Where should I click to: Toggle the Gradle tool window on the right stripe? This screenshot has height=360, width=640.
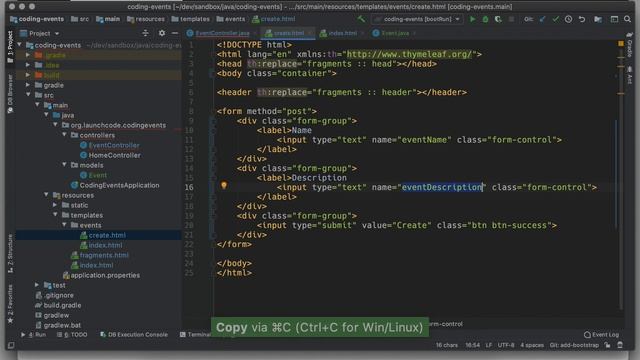[x=629, y=45]
